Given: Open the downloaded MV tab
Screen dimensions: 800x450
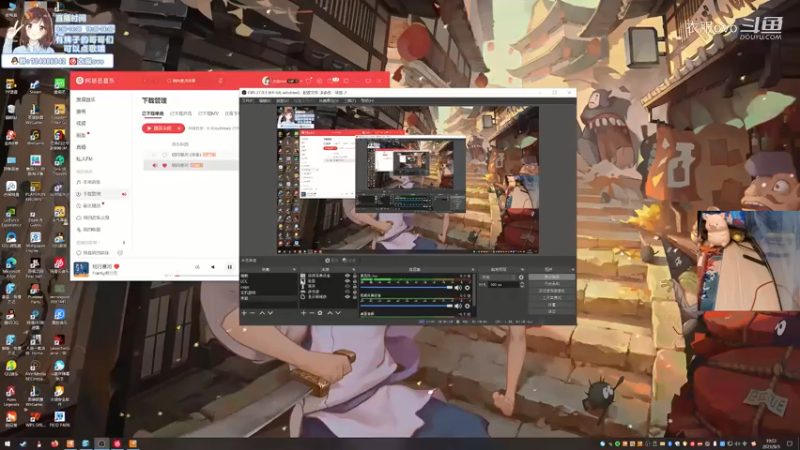Looking at the screenshot, I should (208, 113).
